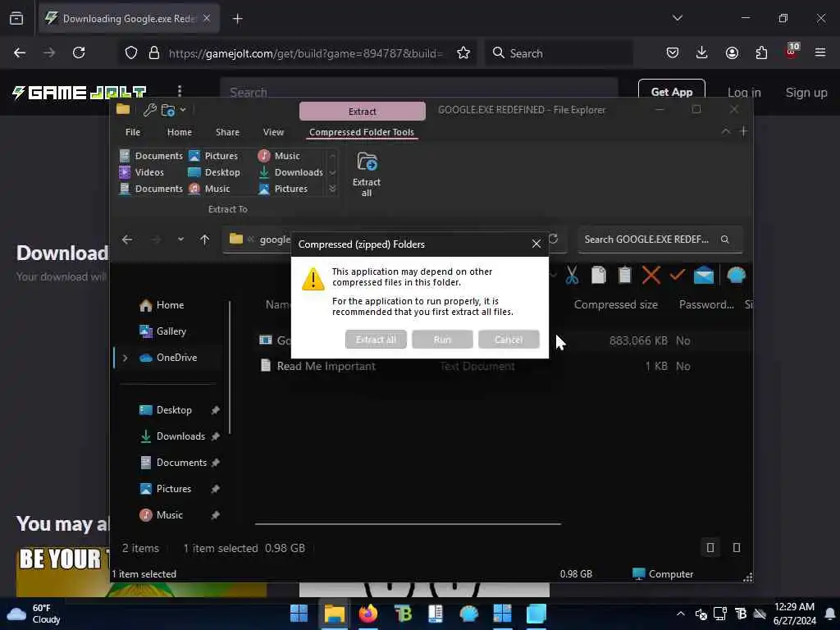Click the Paste clipboard icon
The width and height of the screenshot is (840, 630).
point(624,276)
